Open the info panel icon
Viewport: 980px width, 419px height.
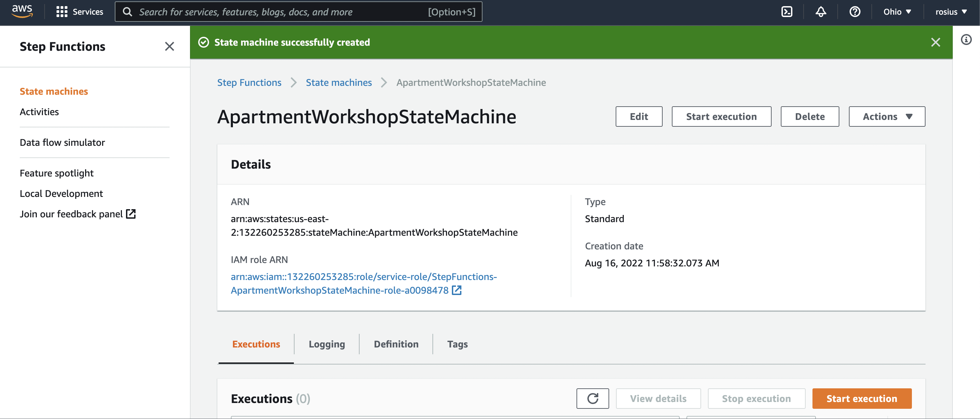tap(966, 40)
